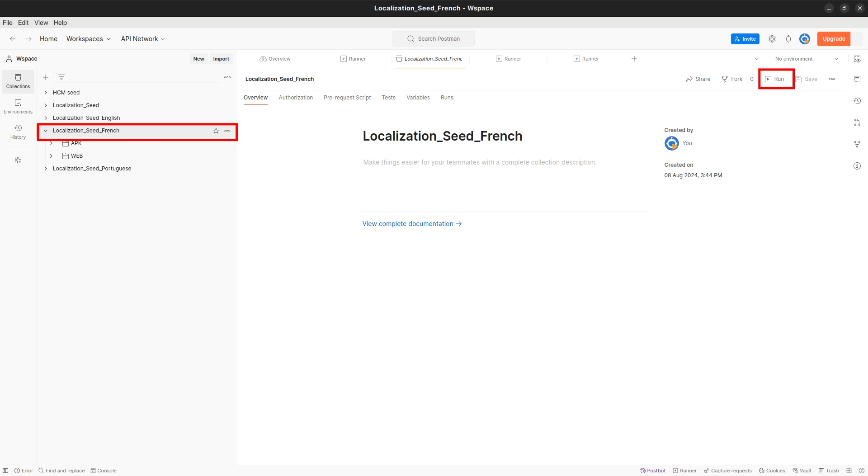The width and height of the screenshot is (868, 476).
Task: Expand the WEB folder
Action: 51,156
